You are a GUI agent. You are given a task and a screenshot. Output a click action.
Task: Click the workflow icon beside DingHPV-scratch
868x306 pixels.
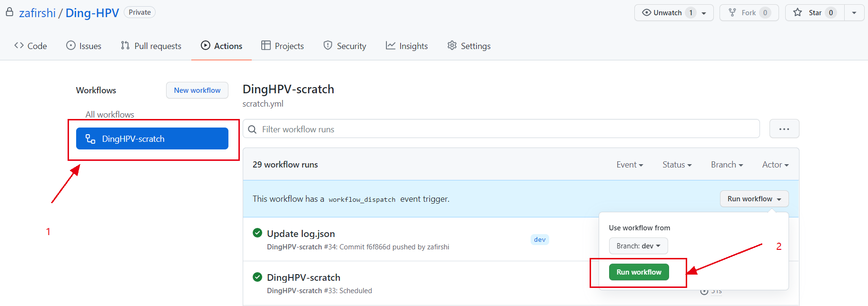[x=90, y=138]
